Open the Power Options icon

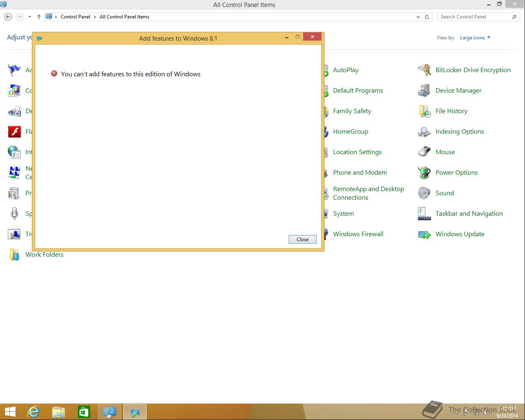coord(424,173)
